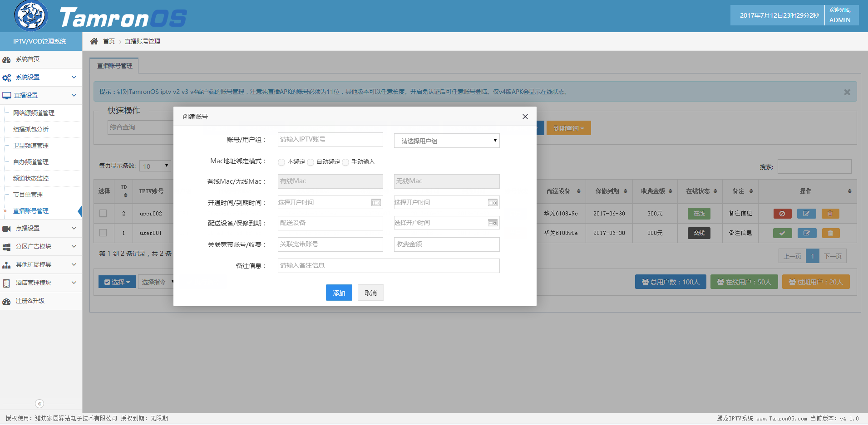Collapse the sidebar with the double-arrow icon
This screenshot has height=425, width=868.
point(39,404)
